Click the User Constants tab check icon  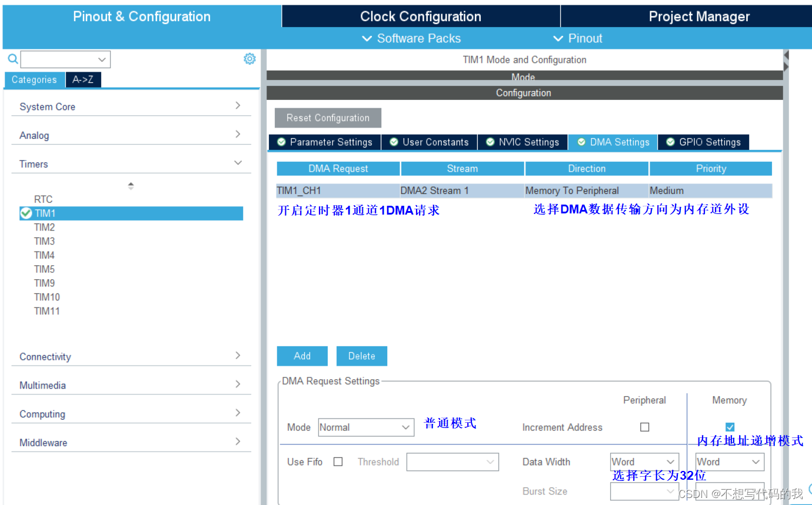(x=394, y=142)
